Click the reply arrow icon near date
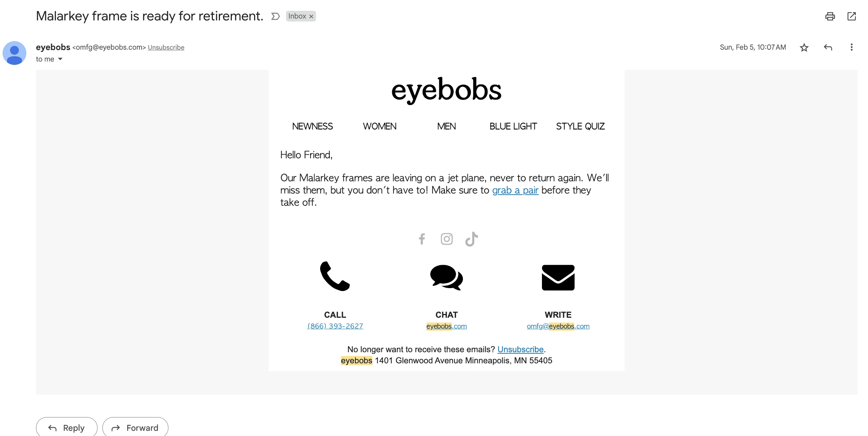 pyautogui.click(x=828, y=47)
